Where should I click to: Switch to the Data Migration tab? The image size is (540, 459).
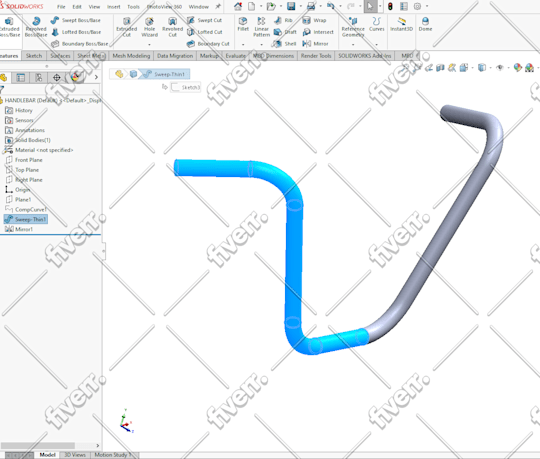(x=175, y=56)
